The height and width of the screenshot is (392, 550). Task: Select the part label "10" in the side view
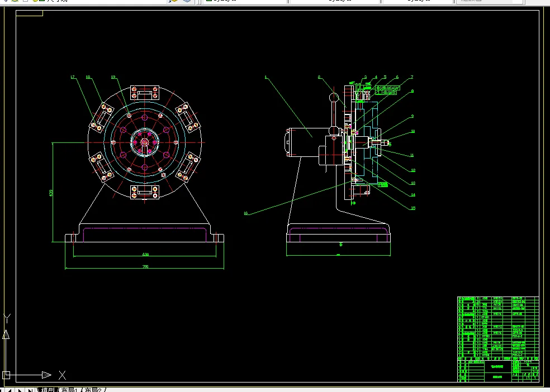tap(413, 131)
